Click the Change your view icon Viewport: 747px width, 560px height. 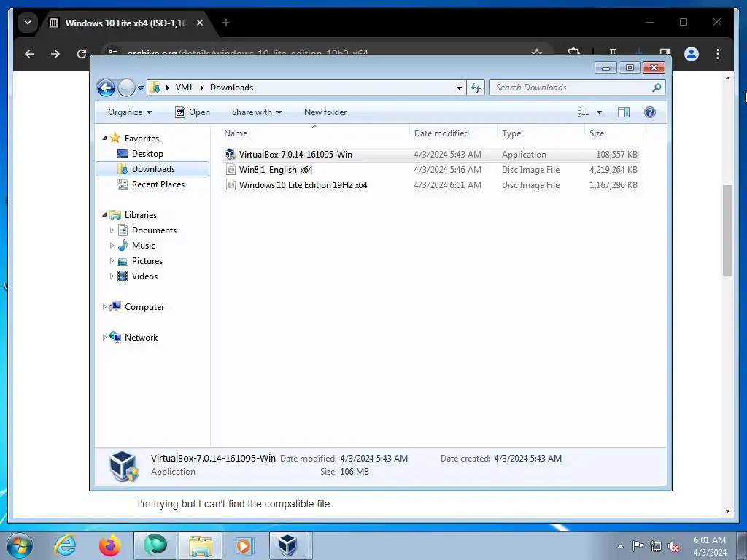[584, 112]
